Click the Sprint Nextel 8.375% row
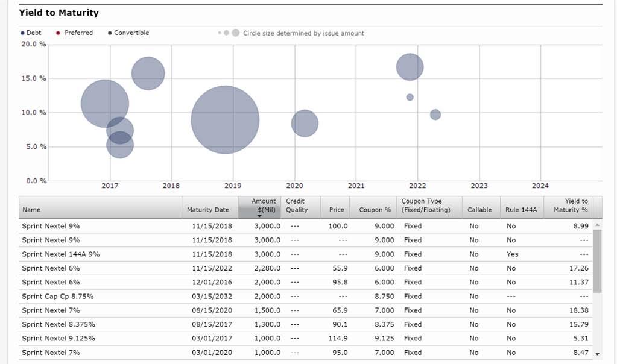Screen dimensions: 617x364 (x=58, y=324)
